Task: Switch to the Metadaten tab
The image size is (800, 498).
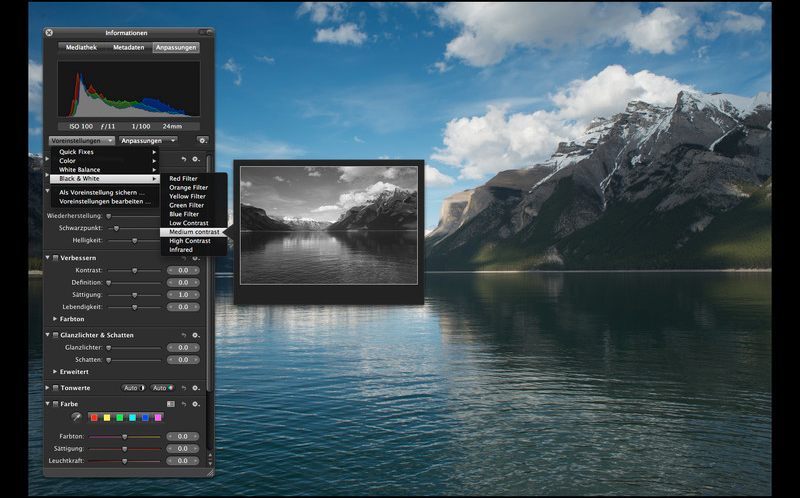Action: tap(128, 47)
